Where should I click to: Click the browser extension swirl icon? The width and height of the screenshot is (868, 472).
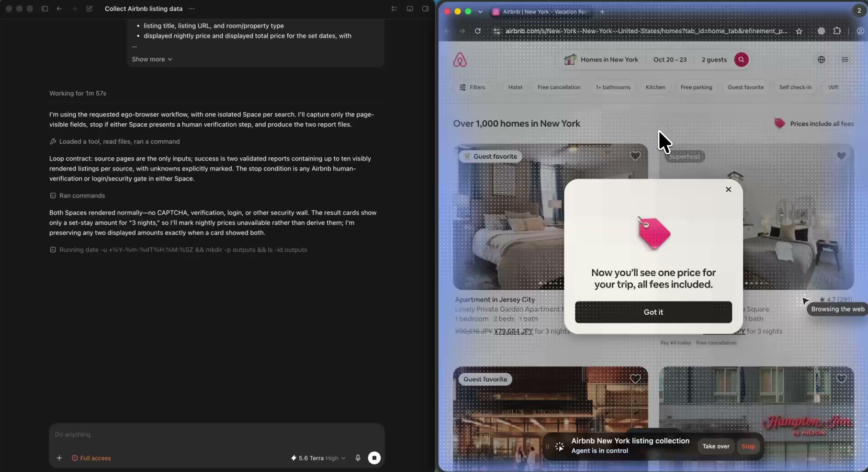[821, 31]
